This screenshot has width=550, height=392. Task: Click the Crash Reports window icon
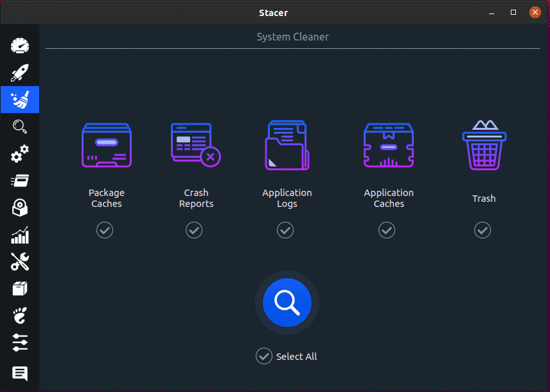click(196, 145)
